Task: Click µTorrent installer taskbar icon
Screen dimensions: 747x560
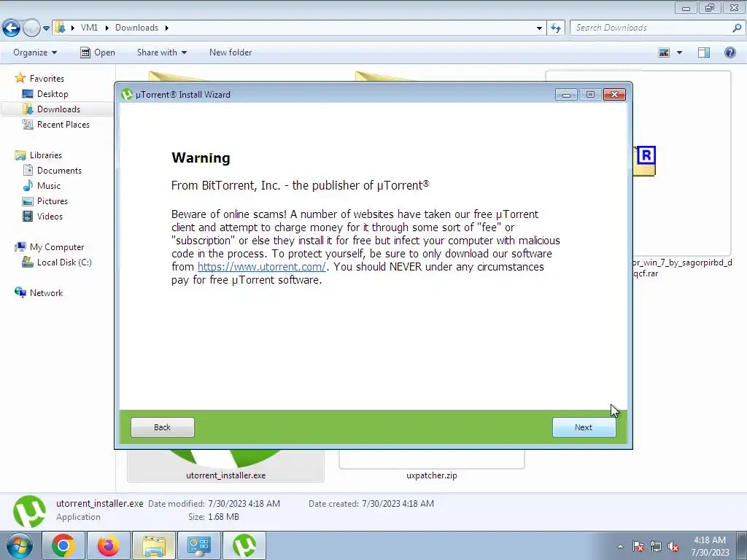Action: [244, 545]
